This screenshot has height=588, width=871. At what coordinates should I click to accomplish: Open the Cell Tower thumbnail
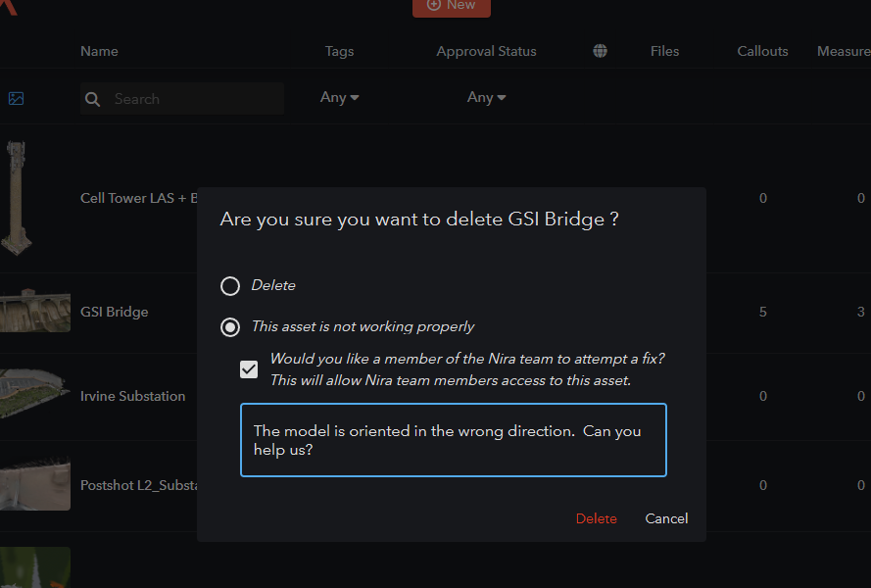[17, 198]
